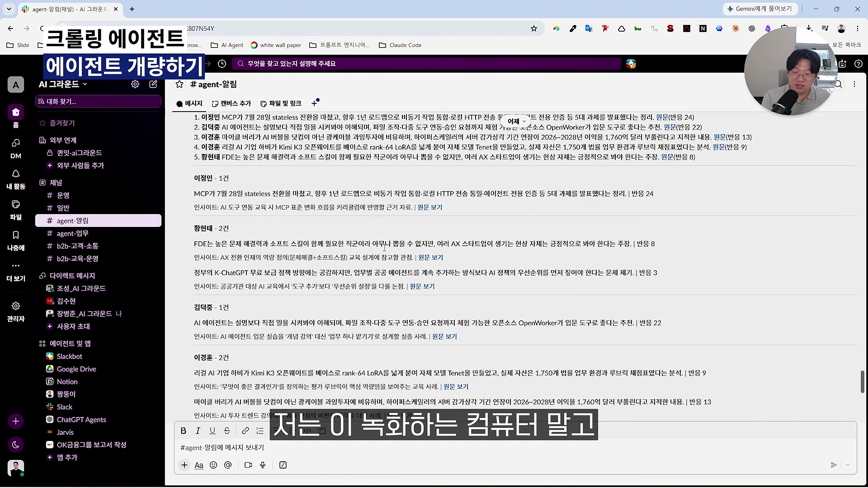Open the agent-업무 channel
The width and height of the screenshot is (868, 488).
98,233
